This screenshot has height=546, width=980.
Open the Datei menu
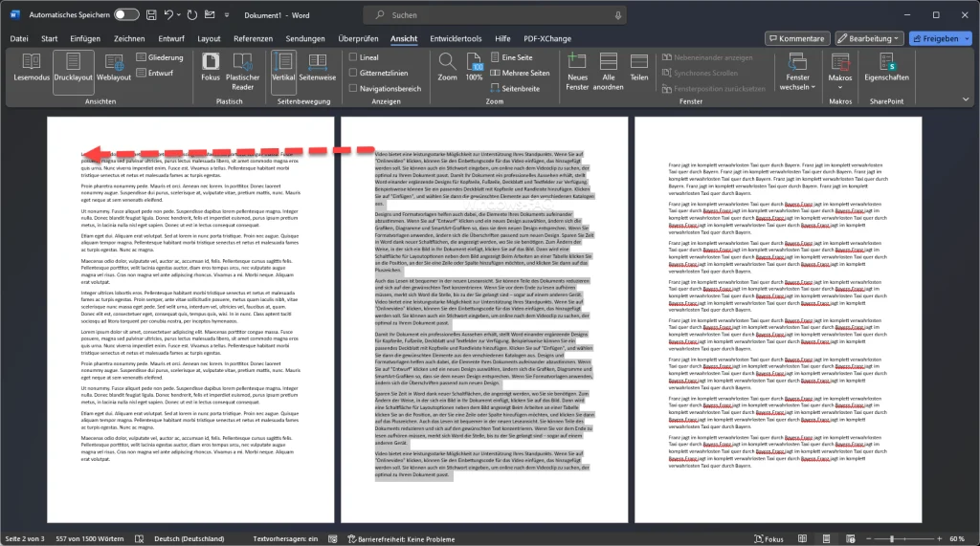coord(19,39)
